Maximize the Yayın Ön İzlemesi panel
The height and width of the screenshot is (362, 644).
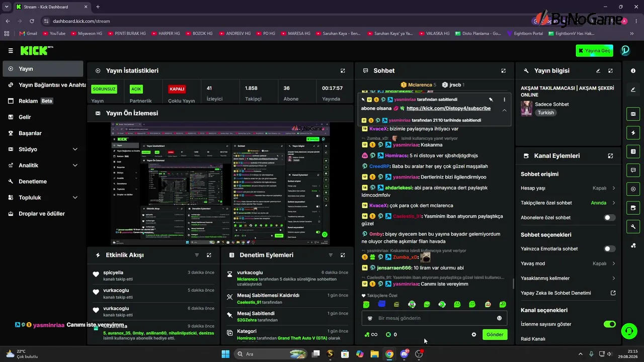[x=343, y=113]
